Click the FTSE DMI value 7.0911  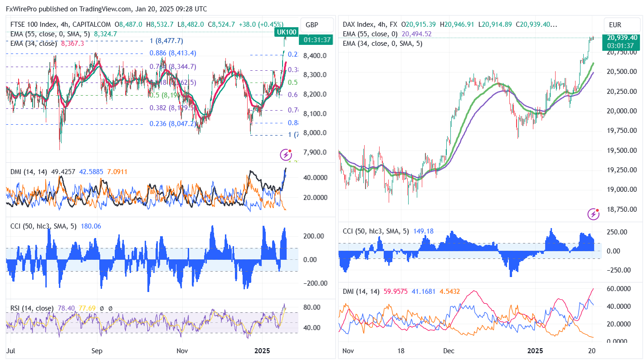(117, 172)
